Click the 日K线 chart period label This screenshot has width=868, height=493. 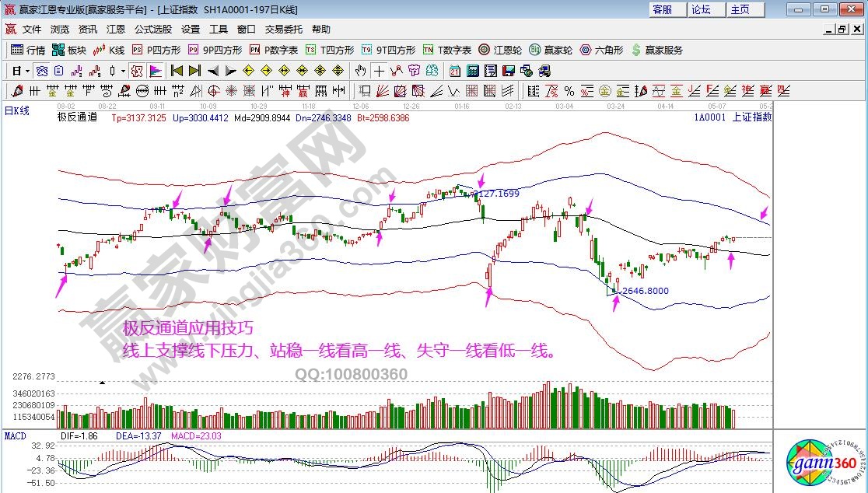coord(17,110)
